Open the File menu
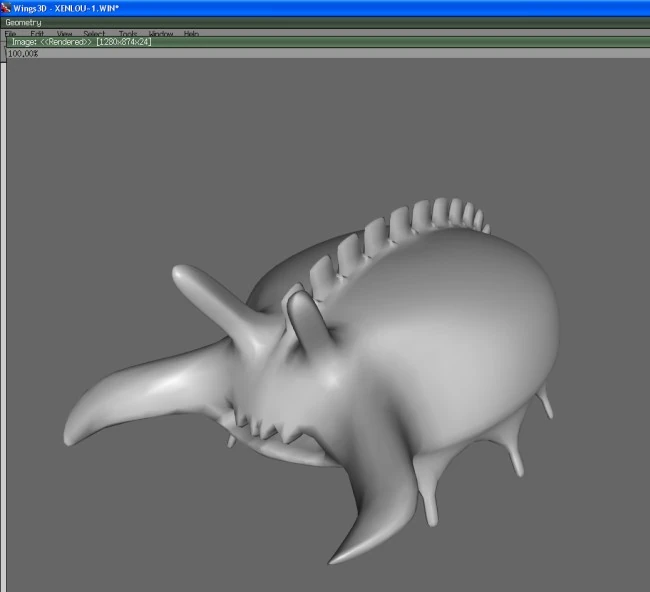This screenshot has height=592, width=650. pyautogui.click(x=10, y=34)
